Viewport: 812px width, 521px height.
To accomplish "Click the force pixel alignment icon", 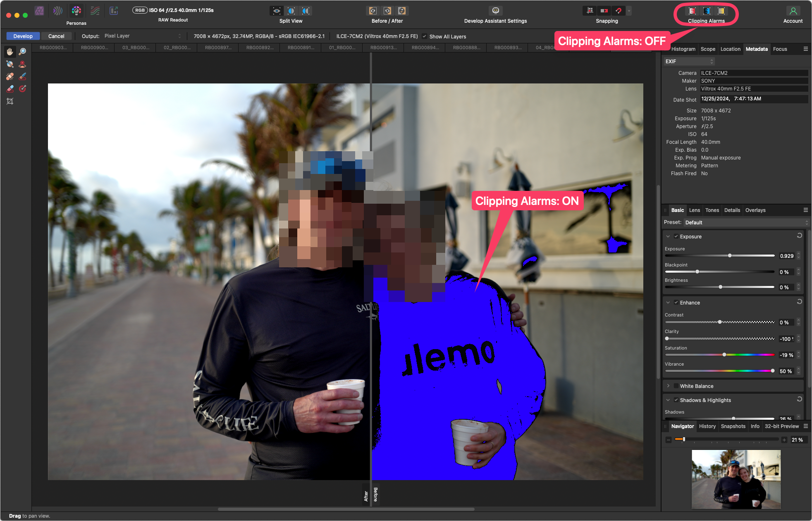I will 604,11.
